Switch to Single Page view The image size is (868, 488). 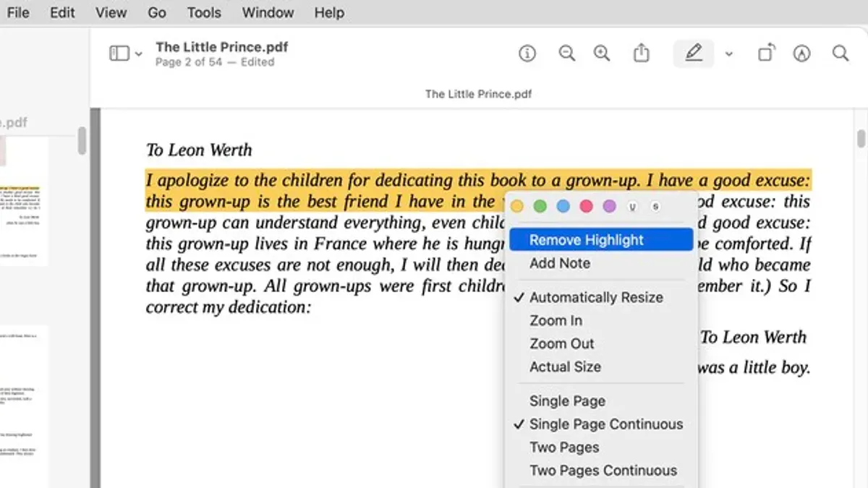click(x=601, y=401)
